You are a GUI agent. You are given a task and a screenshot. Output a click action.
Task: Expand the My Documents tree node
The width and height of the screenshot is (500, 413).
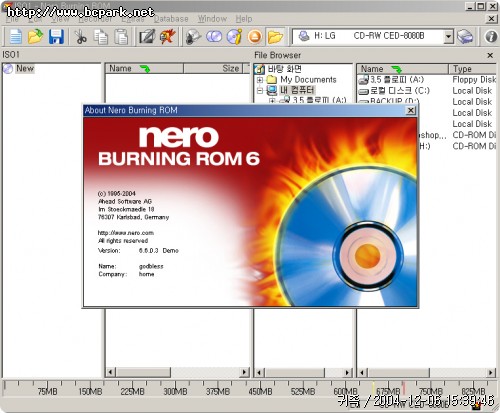coord(260,80)
